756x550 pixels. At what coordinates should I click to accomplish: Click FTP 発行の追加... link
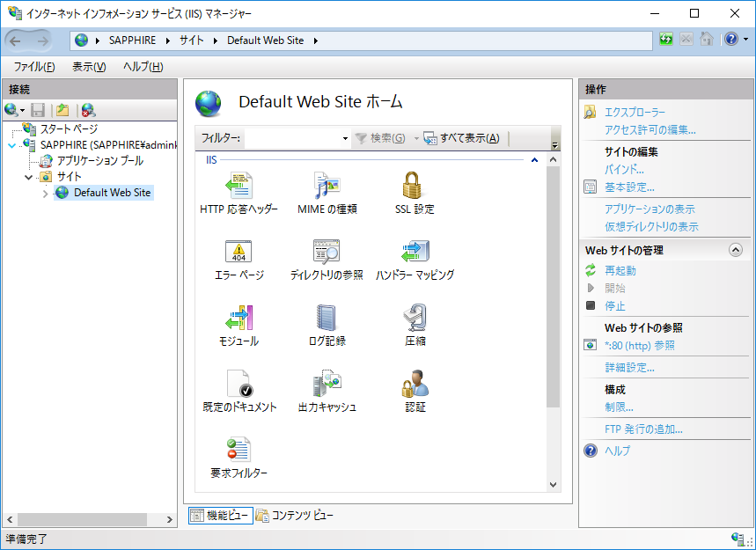[x=643, y=429]
